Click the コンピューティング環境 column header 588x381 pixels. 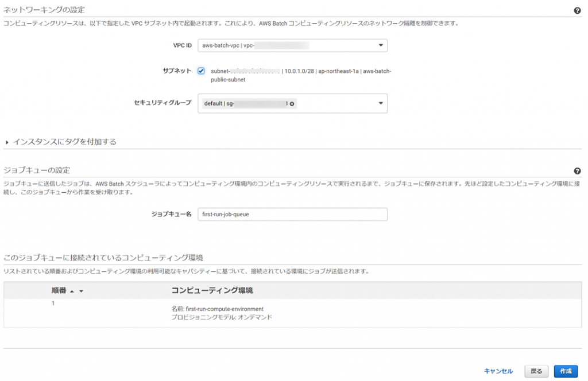coord(212,290)
